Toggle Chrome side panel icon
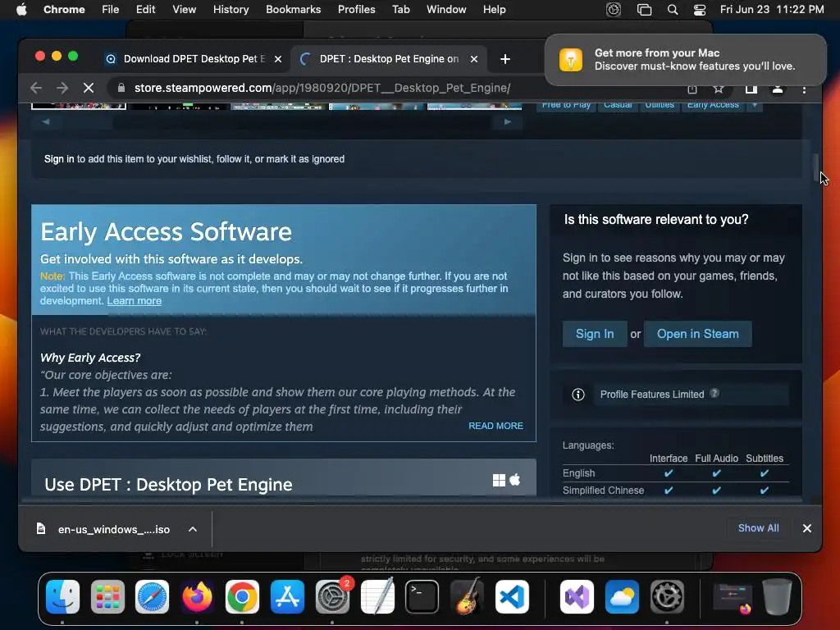This screenshot has height=630, width=840. [x=751, y=89]
